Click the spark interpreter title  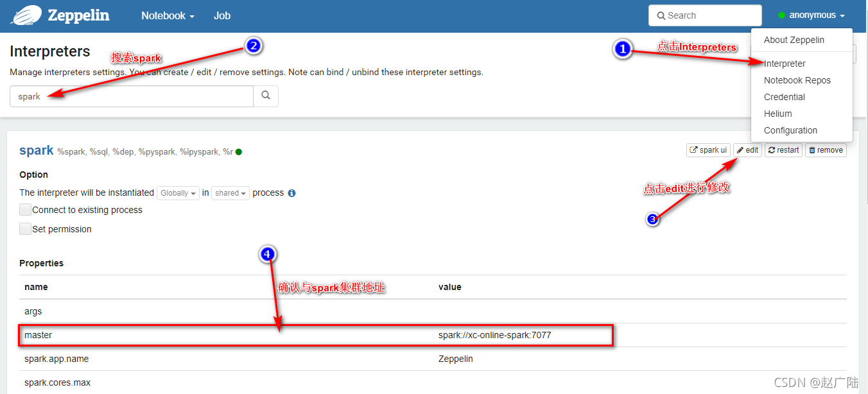tap(37, 150)
